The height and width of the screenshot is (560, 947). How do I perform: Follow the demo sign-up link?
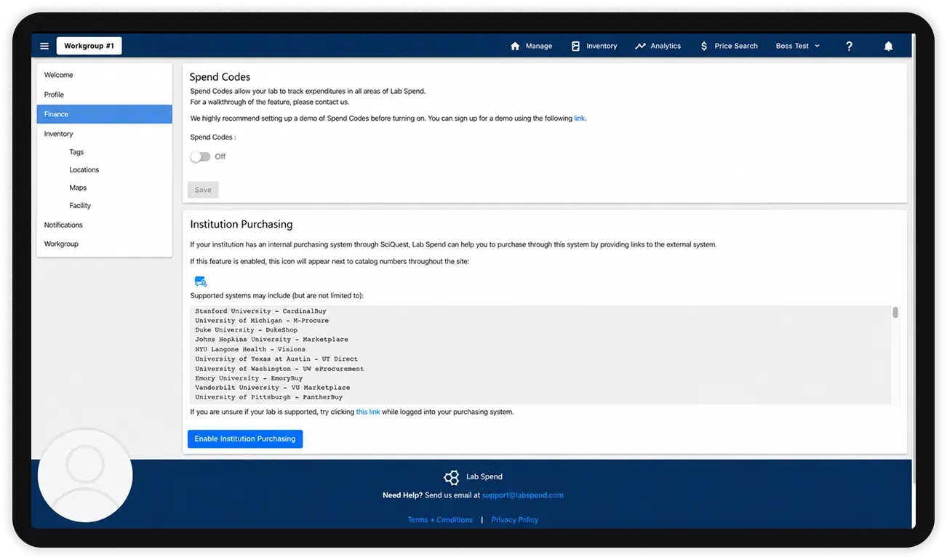click(x=579, y=118)
